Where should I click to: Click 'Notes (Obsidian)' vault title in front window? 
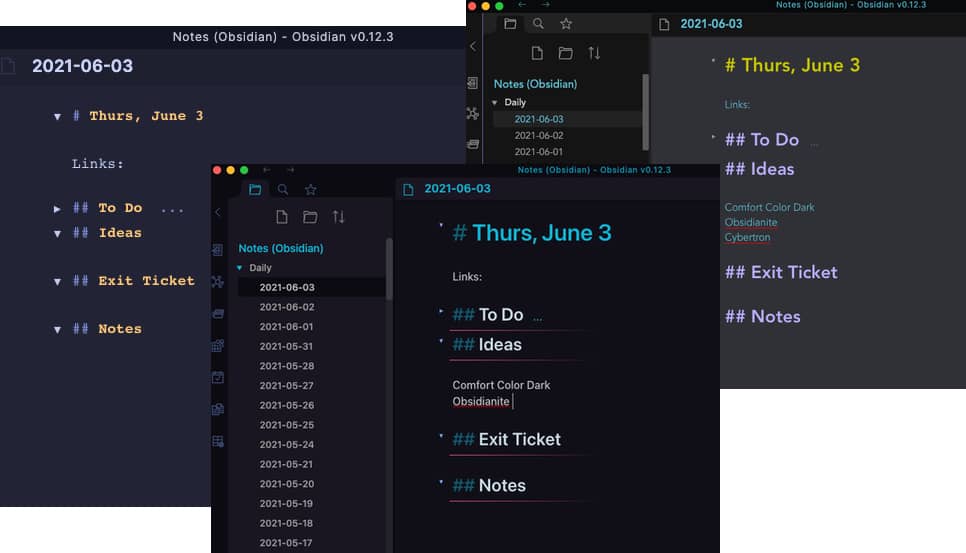pos(280,248)
